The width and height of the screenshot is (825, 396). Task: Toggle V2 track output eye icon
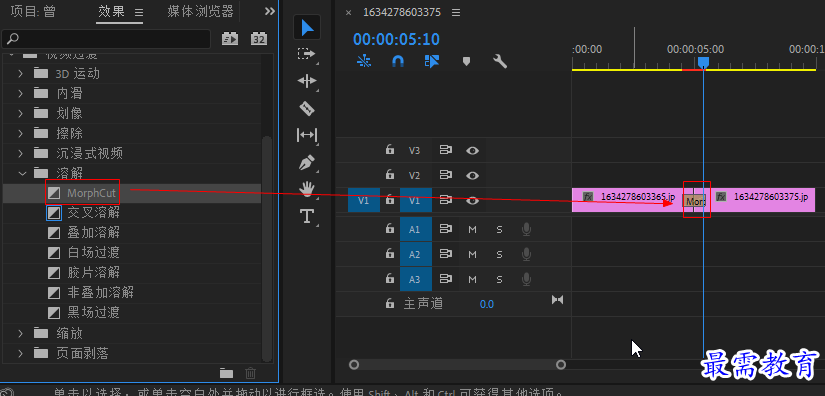pyautogui.click(x=472, y=175)
